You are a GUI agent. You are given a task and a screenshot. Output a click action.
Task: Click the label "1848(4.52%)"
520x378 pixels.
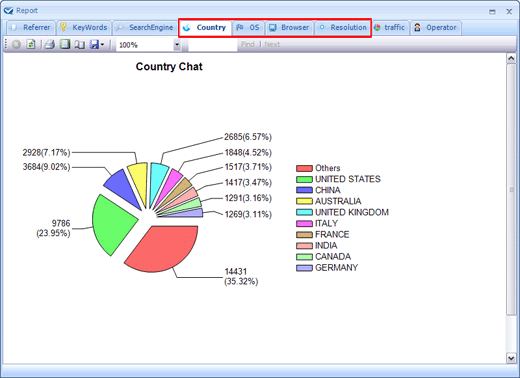tap(248, 153)
